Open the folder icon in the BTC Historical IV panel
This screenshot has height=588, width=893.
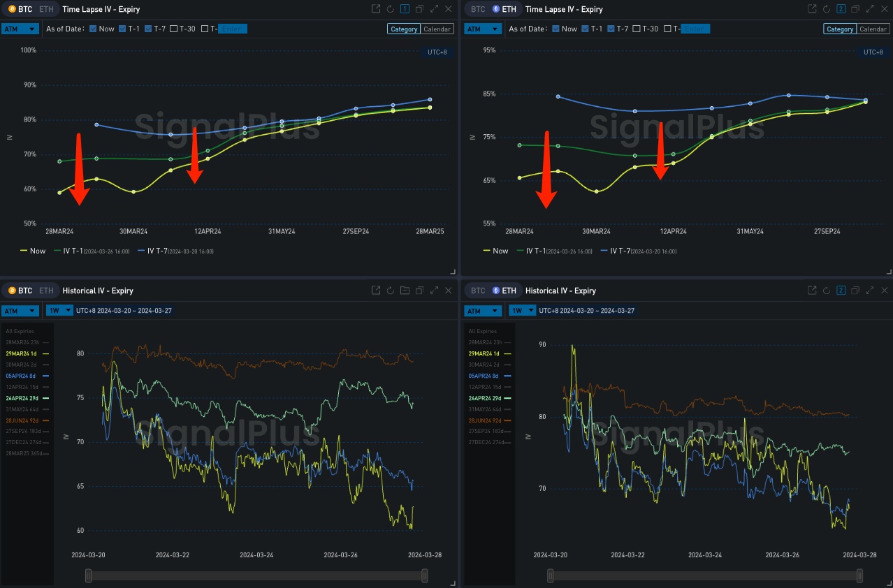[405, 291]
